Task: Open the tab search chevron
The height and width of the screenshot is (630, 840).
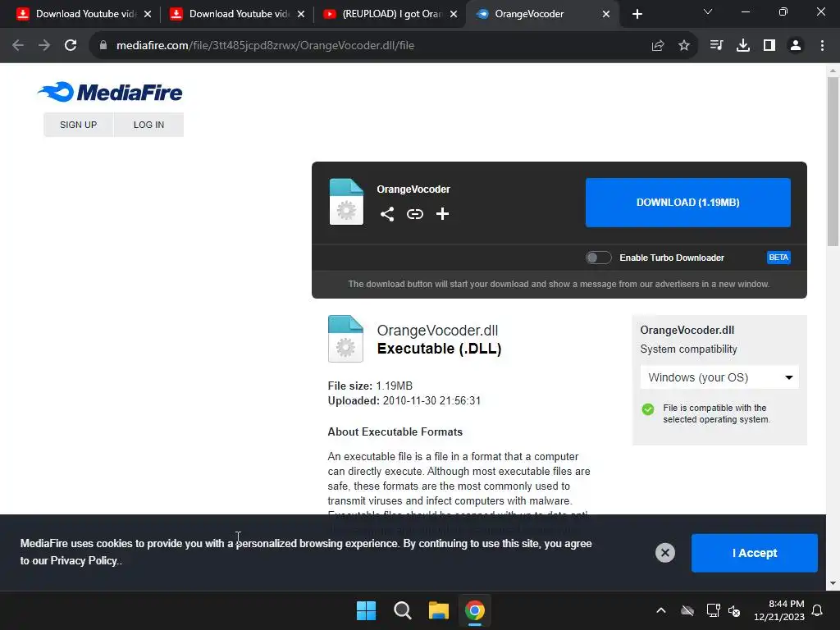Action: coord(708,11)
